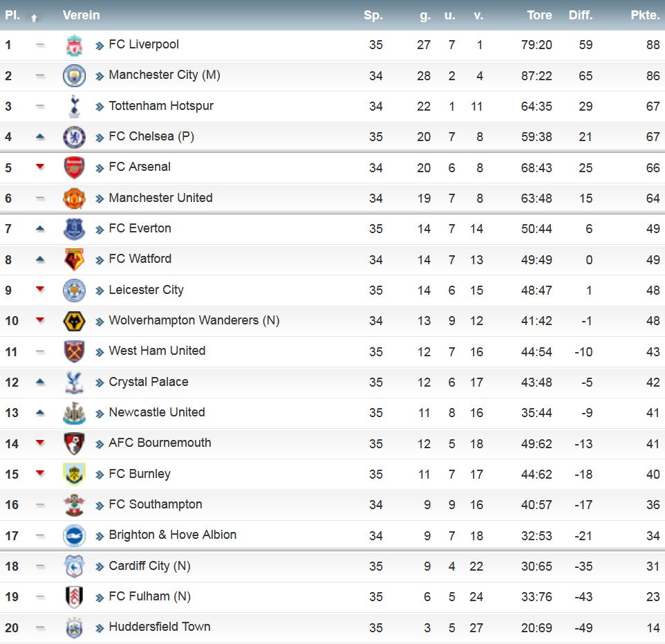Click the Newcastle United badge
The width and height of the screenshot is (665, 644).
(x=74, y=413)
